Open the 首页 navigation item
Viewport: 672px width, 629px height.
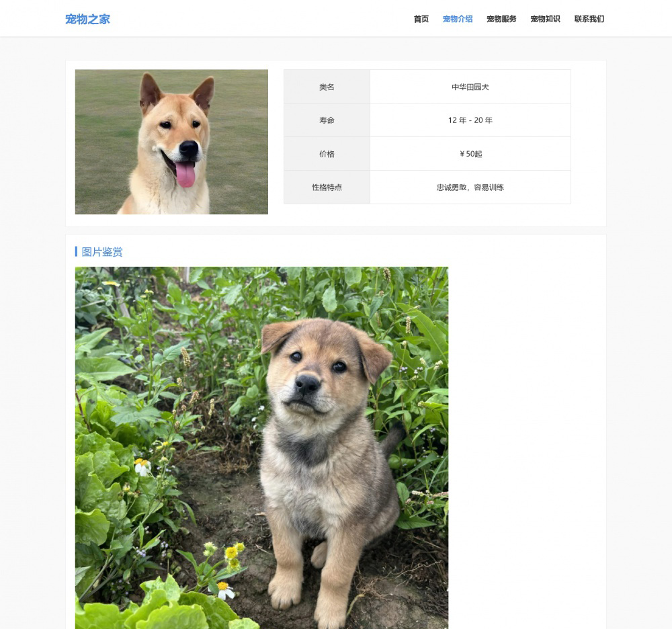click(421, 19)
